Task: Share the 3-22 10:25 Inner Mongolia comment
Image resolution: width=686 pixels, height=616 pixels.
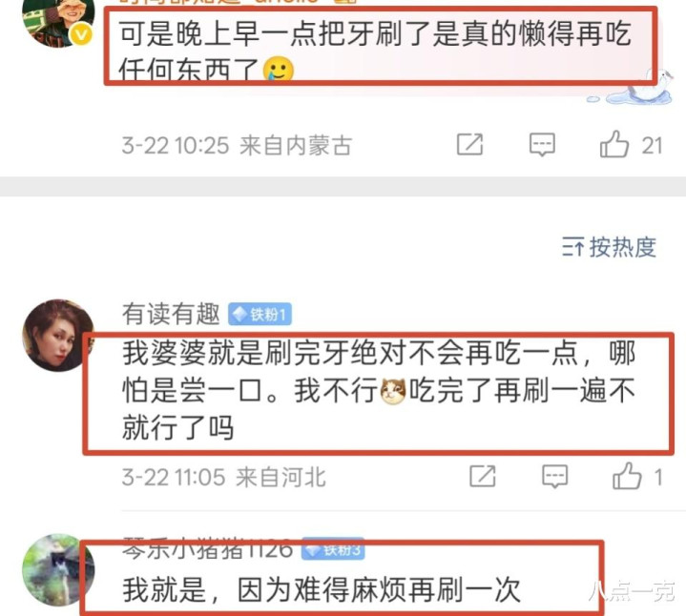Action: [469, 144]
